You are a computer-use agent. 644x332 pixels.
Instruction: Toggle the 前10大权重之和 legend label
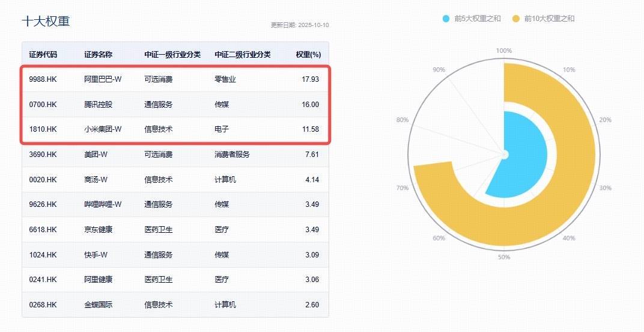point(549,19)
